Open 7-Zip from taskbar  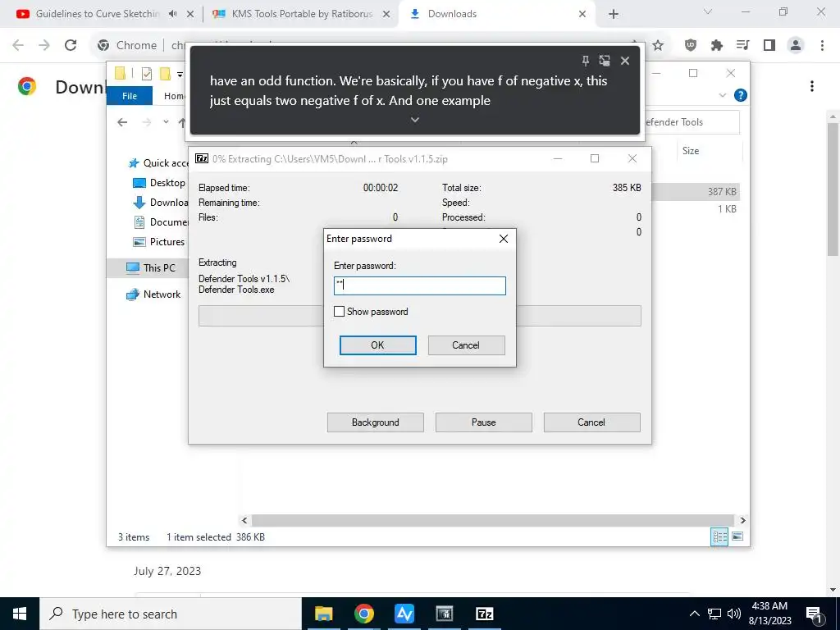click(484, 614)
